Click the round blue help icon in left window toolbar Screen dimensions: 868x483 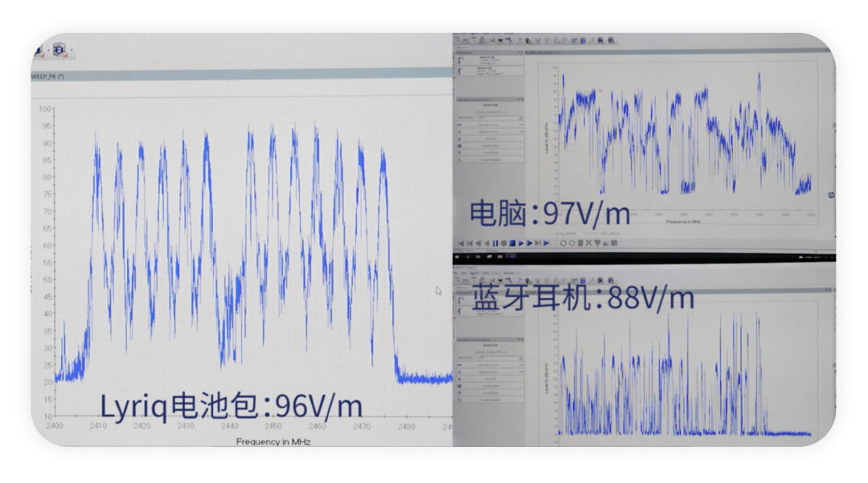[59, 50]
